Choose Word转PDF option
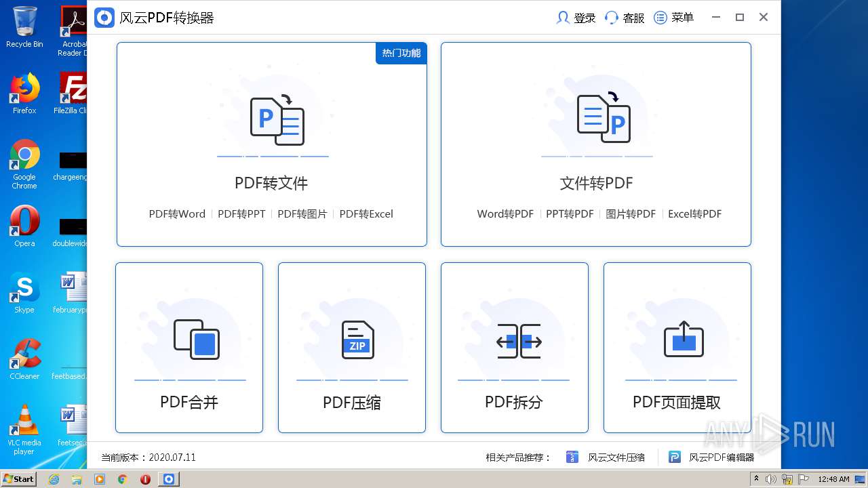Viewport: 868px width, 488px height. click(505, 213)
